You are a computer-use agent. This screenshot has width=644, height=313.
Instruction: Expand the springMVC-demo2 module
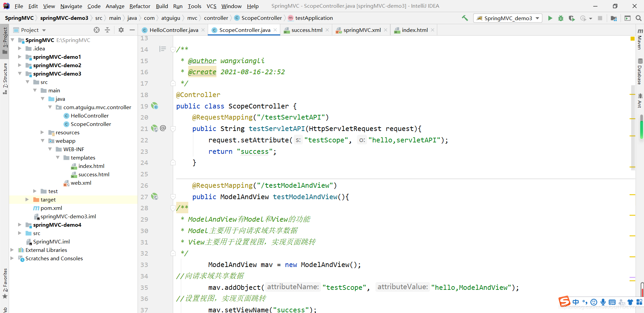[20, 65]
